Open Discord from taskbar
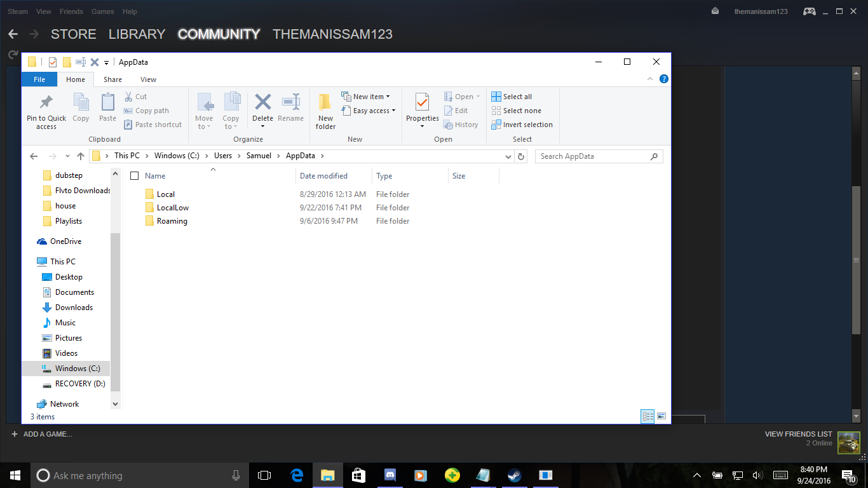Viewport: 868px width, 488px height. (x=390, y=475)
